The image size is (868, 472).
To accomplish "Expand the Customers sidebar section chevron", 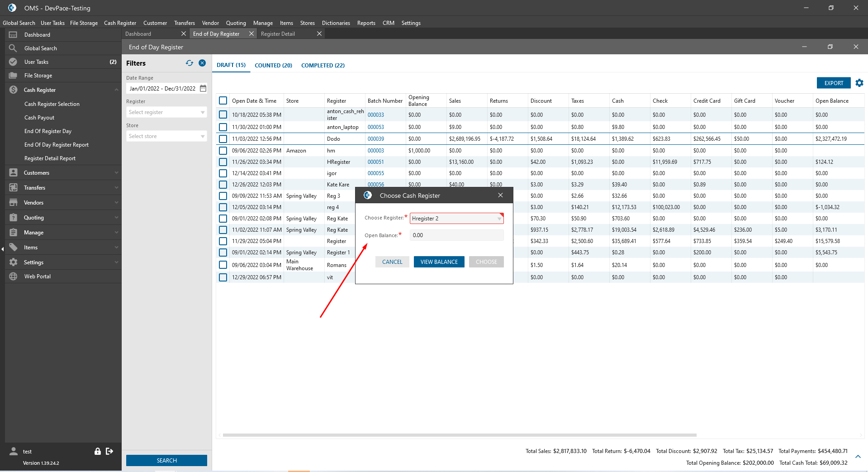I will (x=116, y=173).
